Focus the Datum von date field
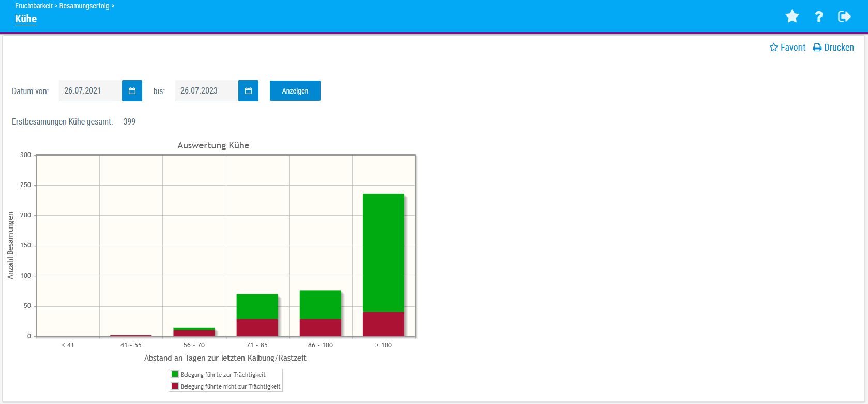 pyautogui.click(x=89, y=91)
